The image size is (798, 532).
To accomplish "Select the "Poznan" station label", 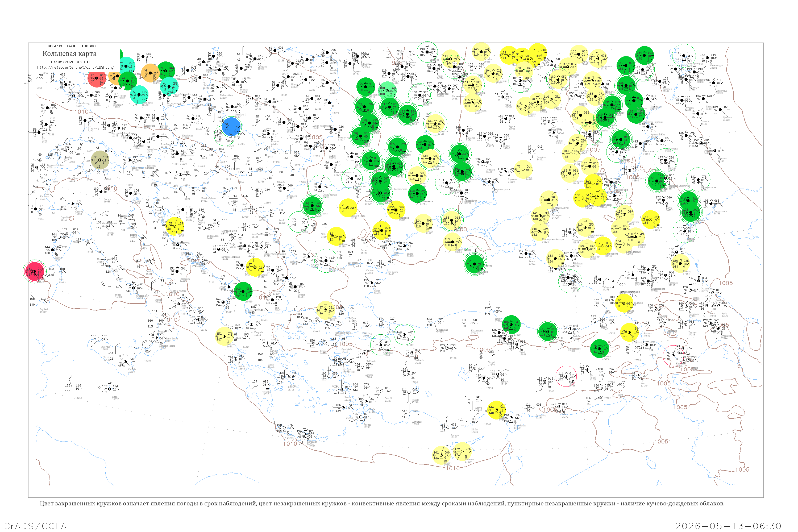I will 244,90.
